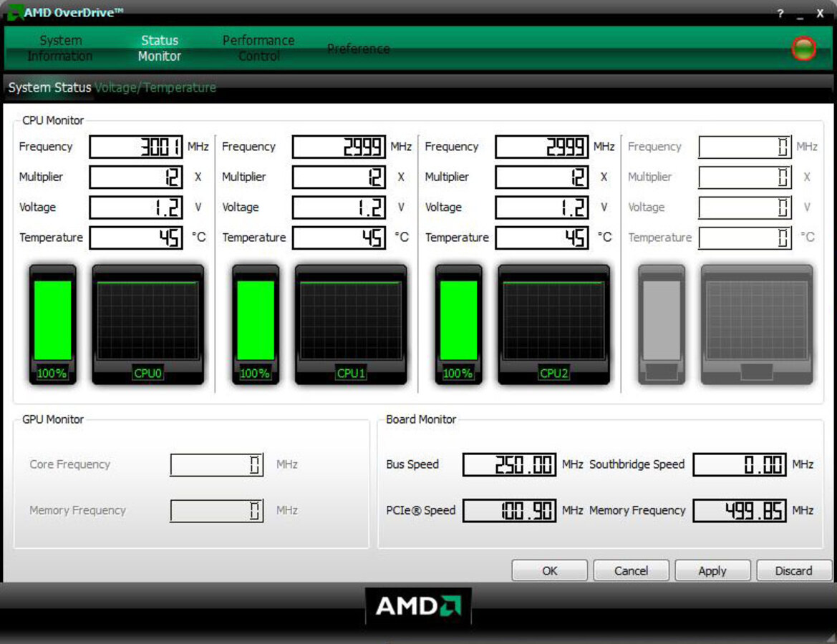Click CPU0 temperature field showing 45
The height and width of the screenshot is (644, 837).
tap(136, 238)
